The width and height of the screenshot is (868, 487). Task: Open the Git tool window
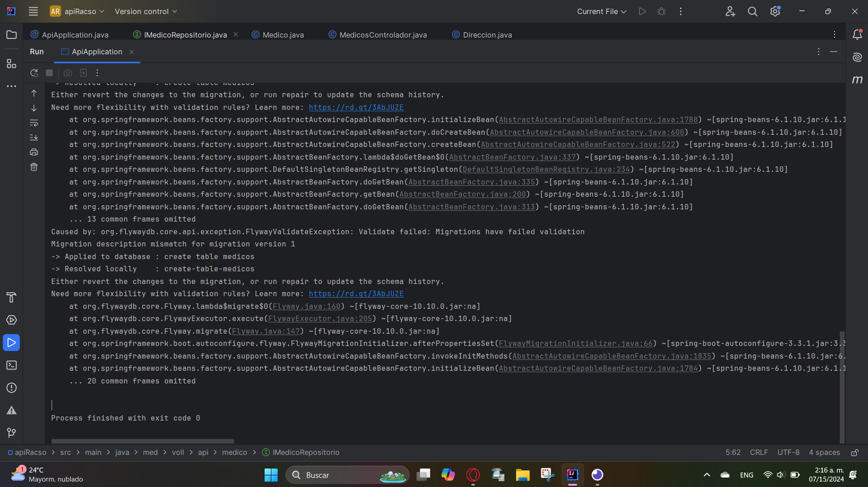[x=11, y=433]
